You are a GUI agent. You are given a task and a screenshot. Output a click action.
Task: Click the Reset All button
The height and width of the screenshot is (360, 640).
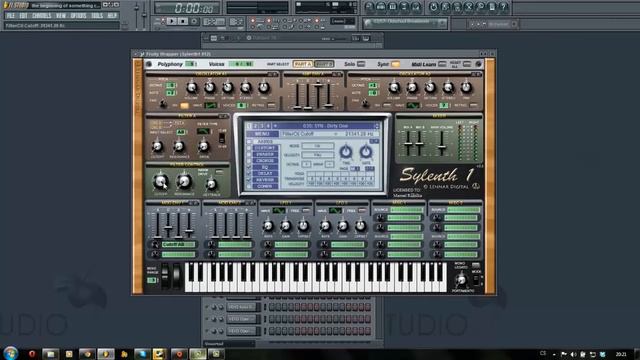click(x=467, y=64)
